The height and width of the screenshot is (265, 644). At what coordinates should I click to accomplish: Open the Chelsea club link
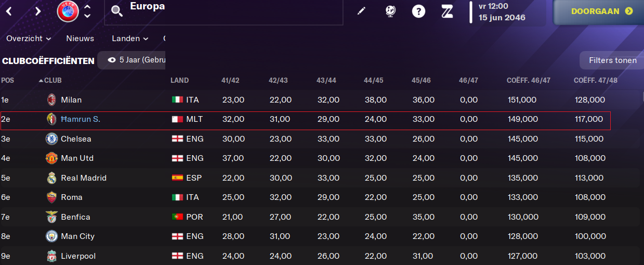[76, 138]
